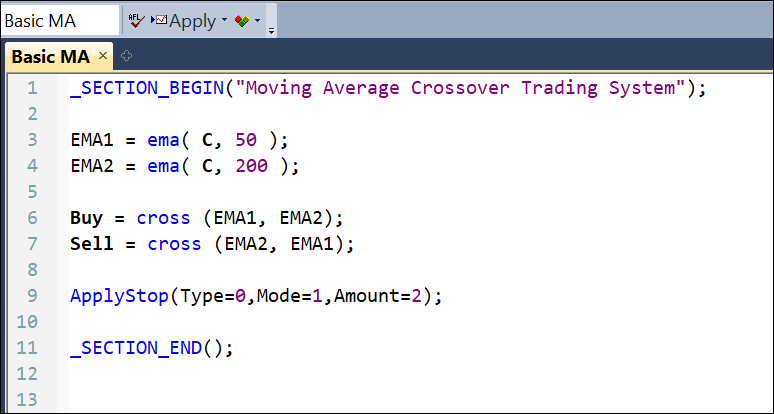Select the Basic MA editor tab

50,56
